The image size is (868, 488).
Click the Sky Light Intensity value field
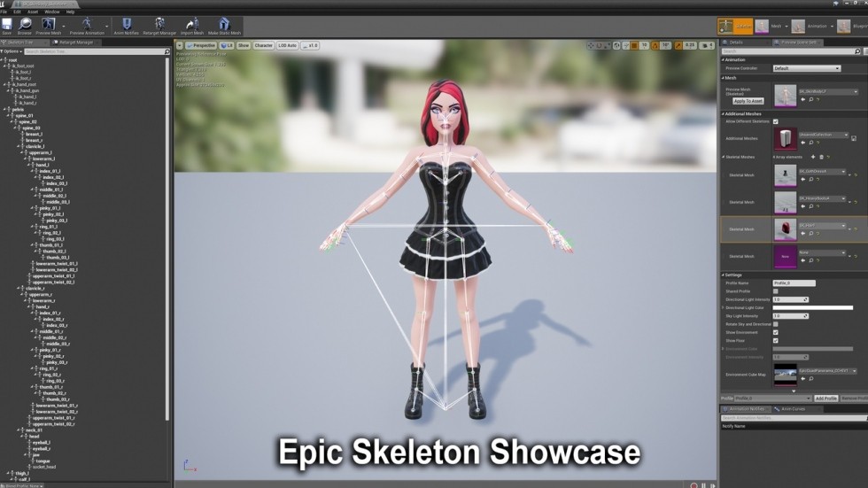pos(790,316)
